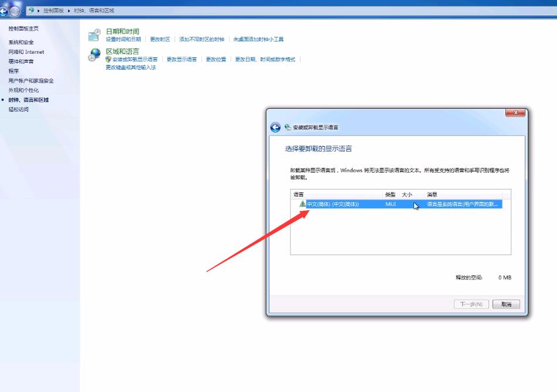The width and height of the screenshot is (557, 392).
Task: Open 网络和 Internet category in sidebar
Action: [26, 52]
